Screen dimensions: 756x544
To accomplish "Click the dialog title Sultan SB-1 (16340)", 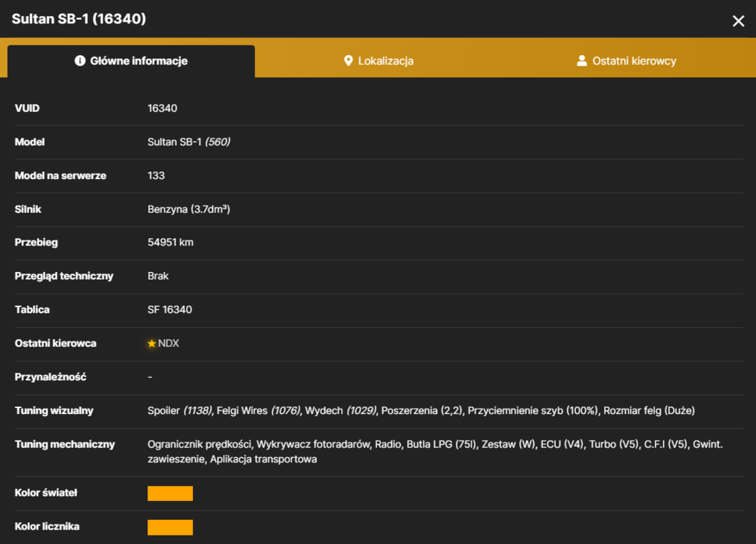I will point(79,19).
